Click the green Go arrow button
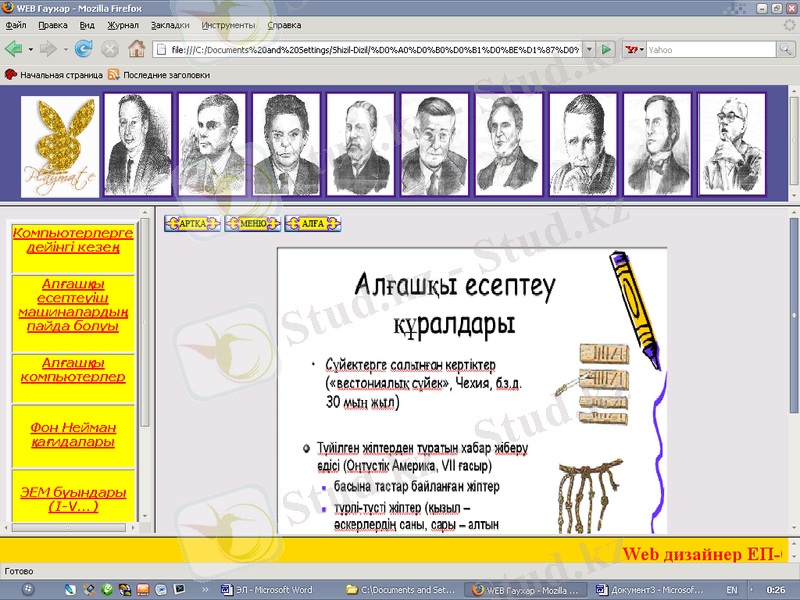The height and width of the screenshot is (600, 800). pos(606,48)
